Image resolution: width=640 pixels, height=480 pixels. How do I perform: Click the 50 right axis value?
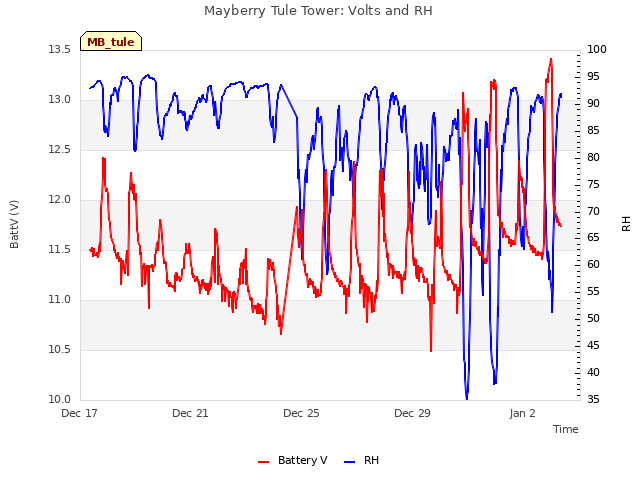[593, 318]
